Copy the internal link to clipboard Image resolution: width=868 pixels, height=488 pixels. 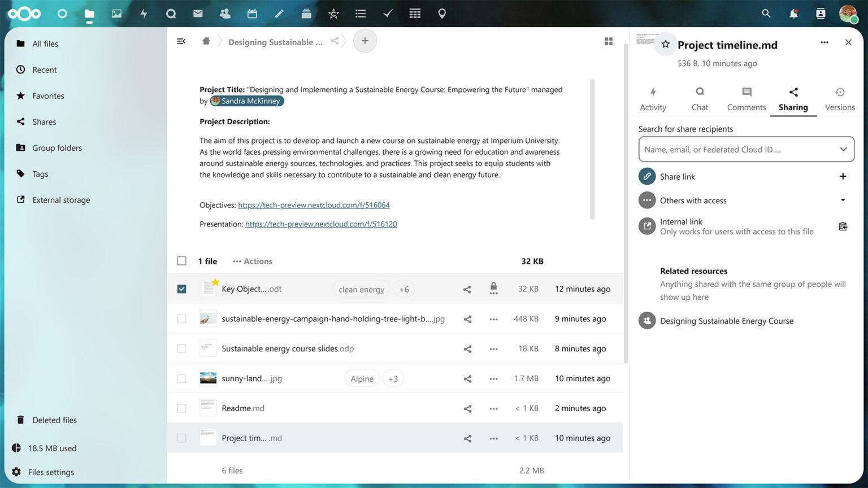click(x=843, y=226)
